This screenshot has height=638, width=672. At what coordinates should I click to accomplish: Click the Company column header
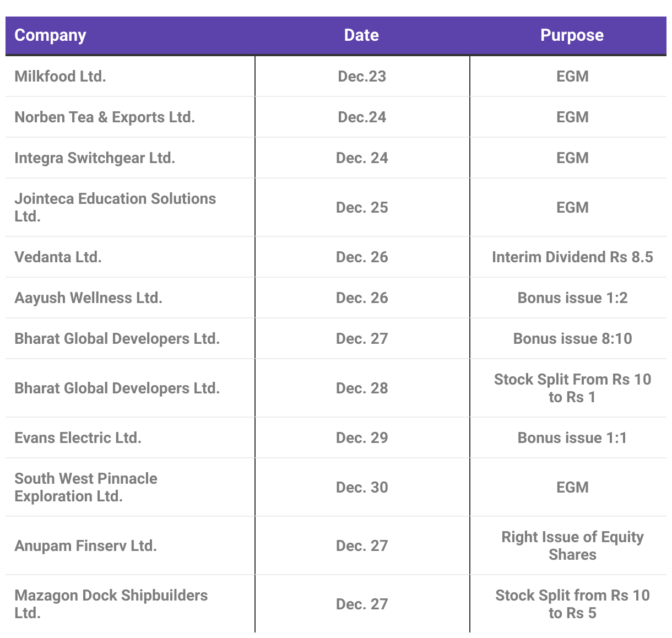click(50, 35)
